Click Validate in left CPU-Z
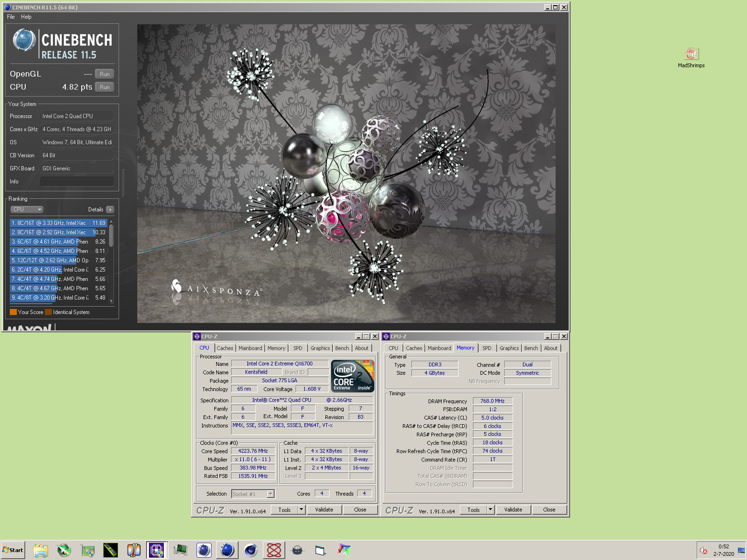The height and width of the screenshot is (560, 747). (324, 510)
